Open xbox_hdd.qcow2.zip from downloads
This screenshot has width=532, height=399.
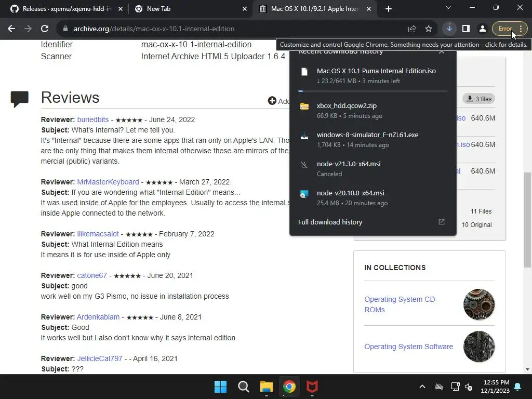click(x=373, y=111)
